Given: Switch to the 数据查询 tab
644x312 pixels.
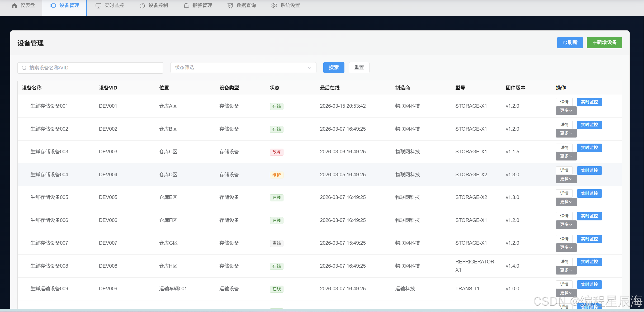Looking at the screenshot, I should point(246,6).
